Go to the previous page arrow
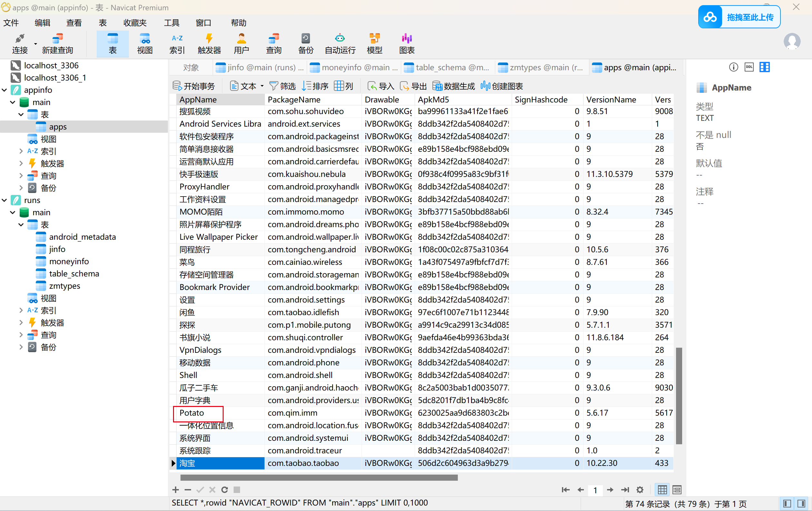Screen dimensions: 812x511 [580, 489]
